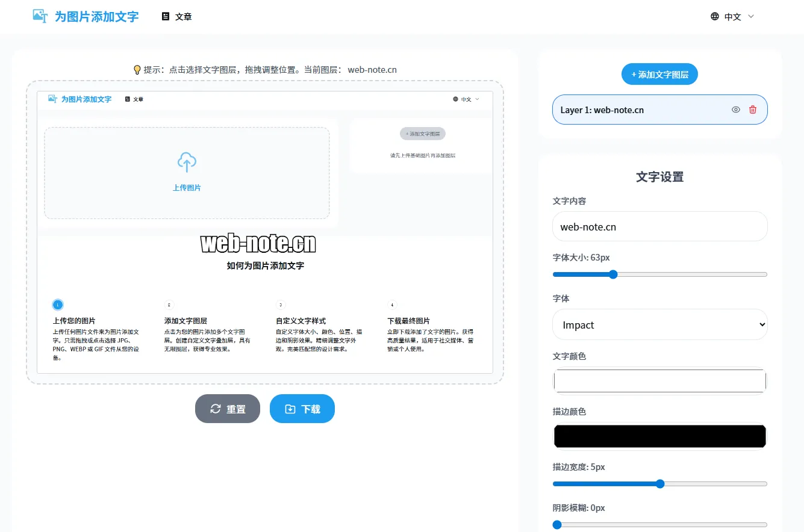This screenshot has height=532, width=804.
Task: Delete Layer 1 using the red trash icon
Action: [753, 110]
